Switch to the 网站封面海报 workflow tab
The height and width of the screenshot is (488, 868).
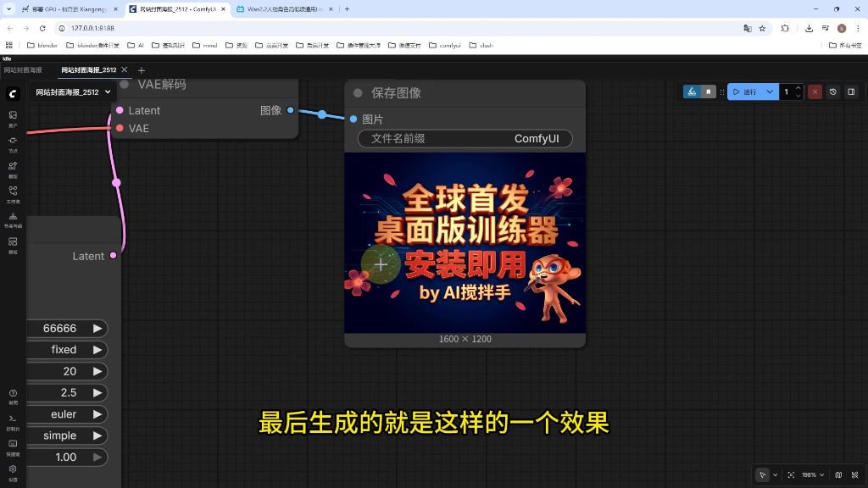click(x=23, y=70)
